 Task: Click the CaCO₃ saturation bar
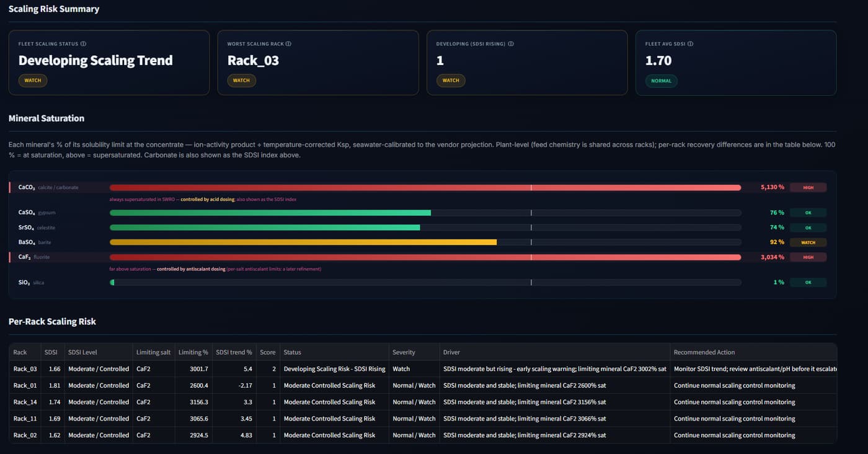point(425,187)
